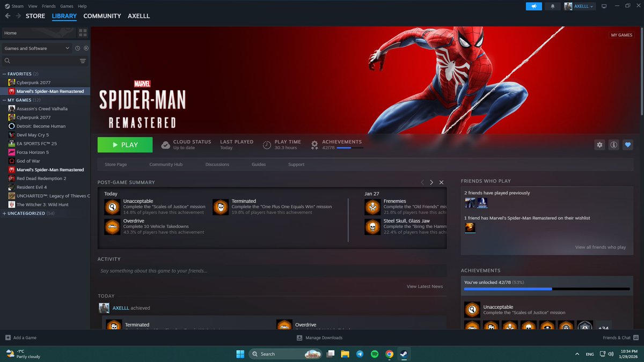Image resolution: width=644 pixels, height=362 pixels.
Task: Click the library Home button
Action: pos(38,33)
